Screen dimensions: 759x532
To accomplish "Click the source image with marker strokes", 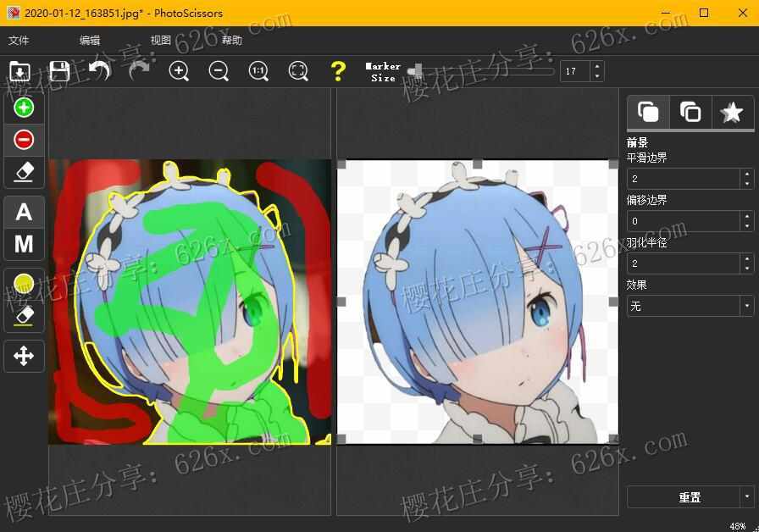I will point(190,302).
